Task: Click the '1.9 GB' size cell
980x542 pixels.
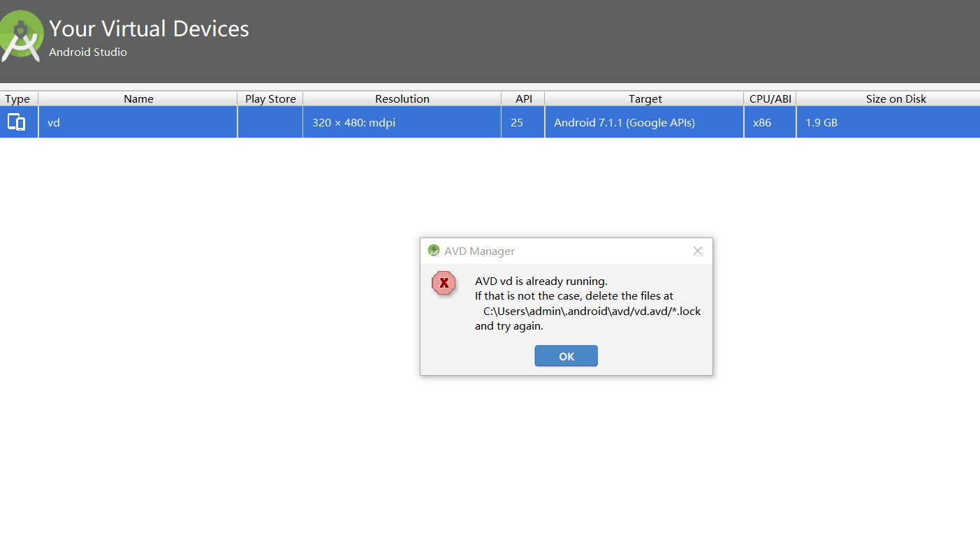Action: pyautogui.click(x=888, y=122)
